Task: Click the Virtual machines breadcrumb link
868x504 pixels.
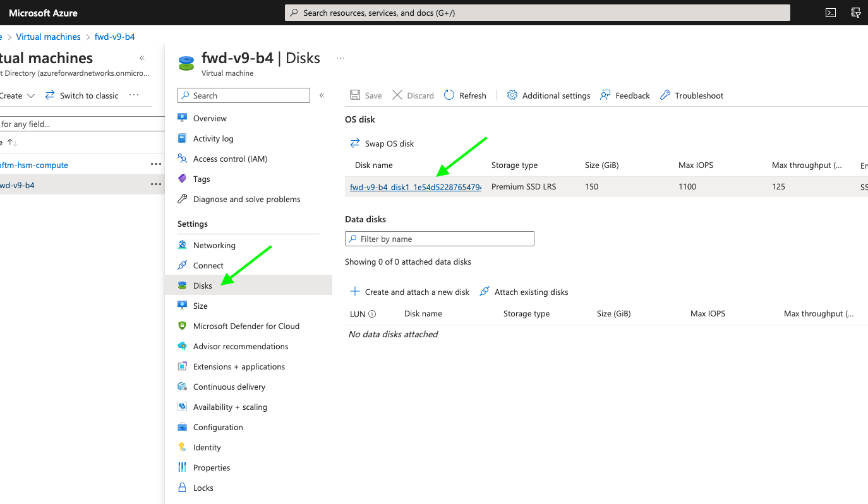Action: (x=49, y=37)
